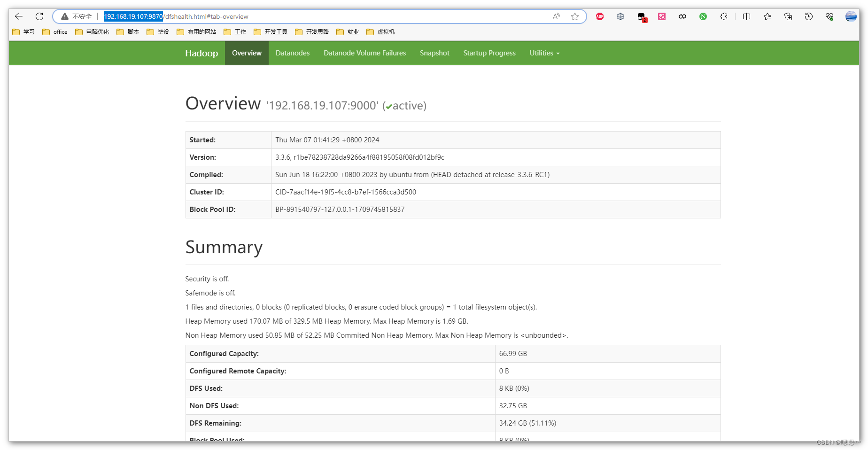
Task: Click the Configured Capacity 66.99 GB value
Action: 513,354
